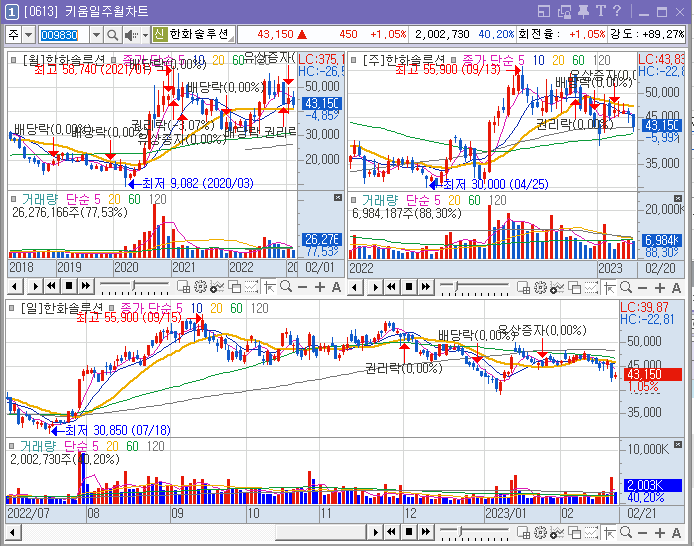Viewport: 694px width, 546px height.
Task: Click the weekly low label '최저 30,000 (04/25)'
Action: coord(496,184)
